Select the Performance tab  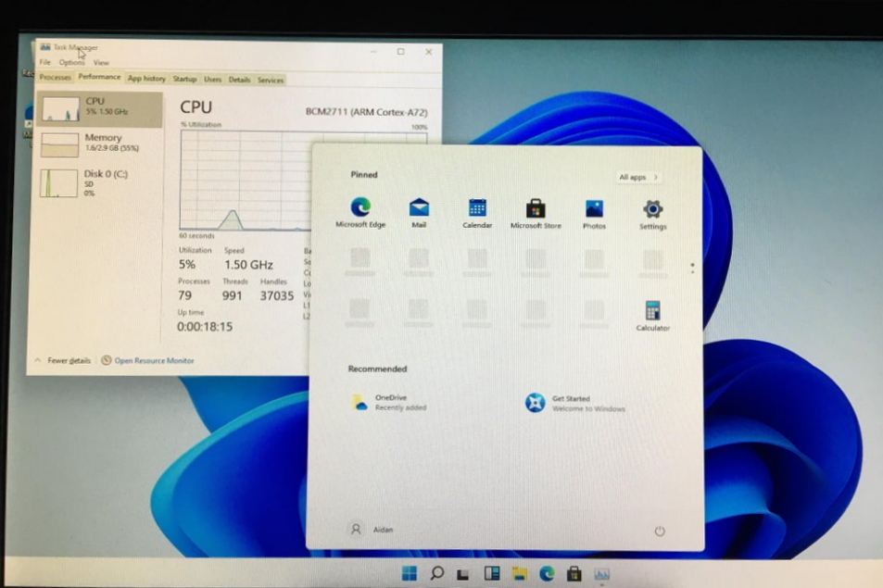tap(99, 77)
